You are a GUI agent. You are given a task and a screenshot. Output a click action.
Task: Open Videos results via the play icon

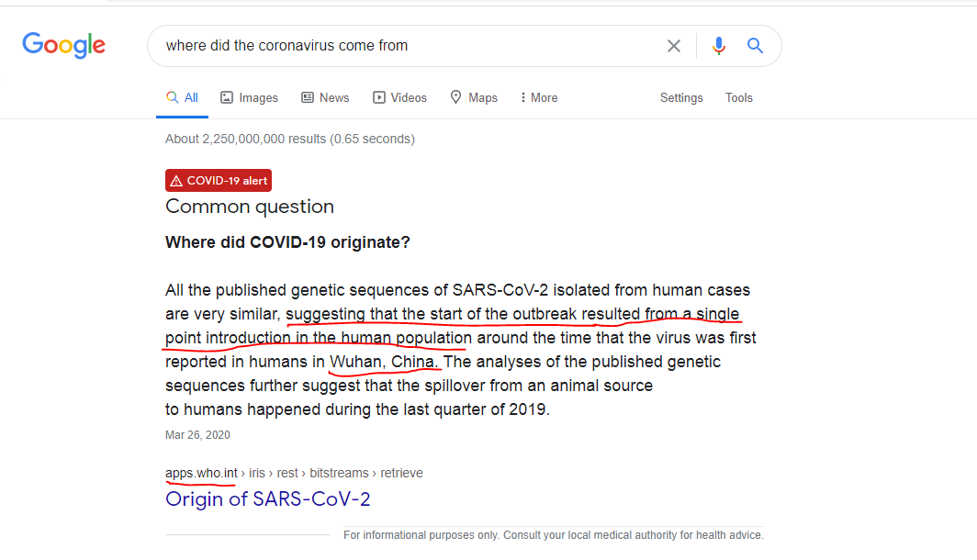tap(378, 97)
